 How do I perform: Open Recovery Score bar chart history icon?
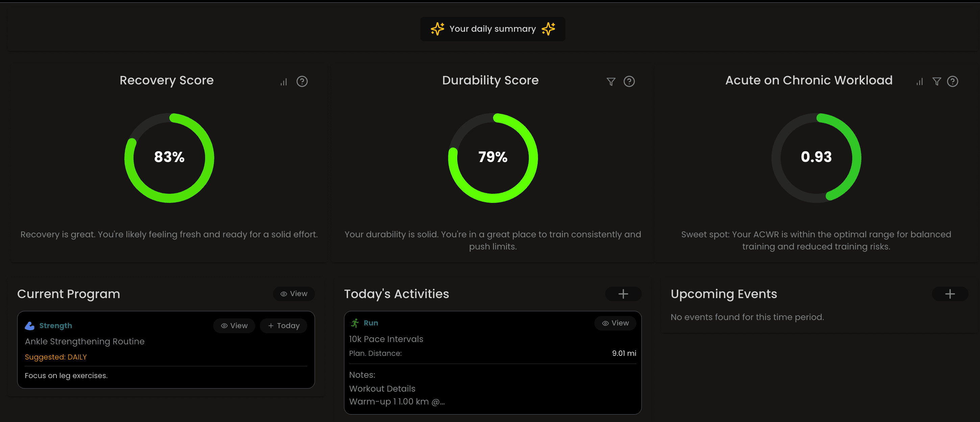284,82
